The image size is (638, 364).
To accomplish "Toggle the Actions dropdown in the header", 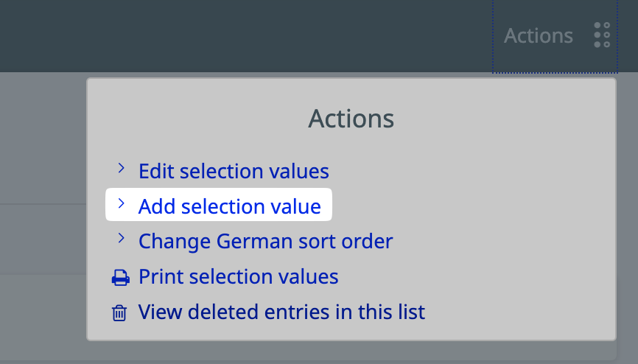I will (x=539, y=35).
